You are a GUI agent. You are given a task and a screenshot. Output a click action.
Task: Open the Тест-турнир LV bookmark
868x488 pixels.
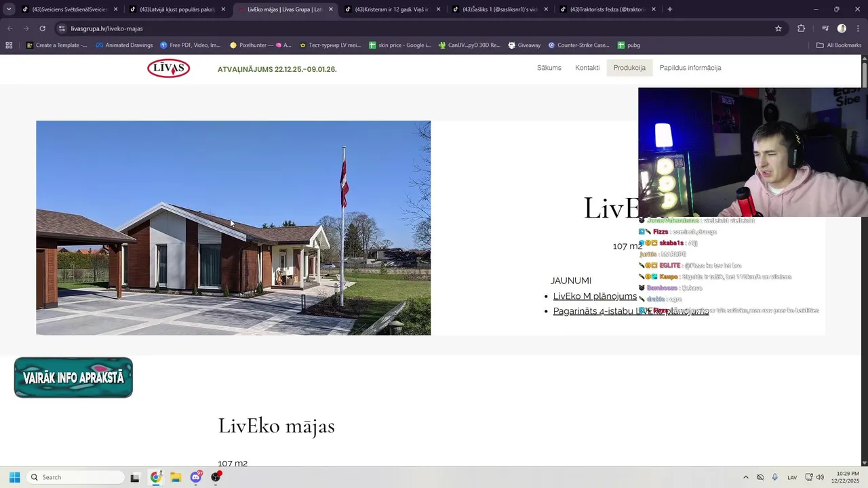330,45
